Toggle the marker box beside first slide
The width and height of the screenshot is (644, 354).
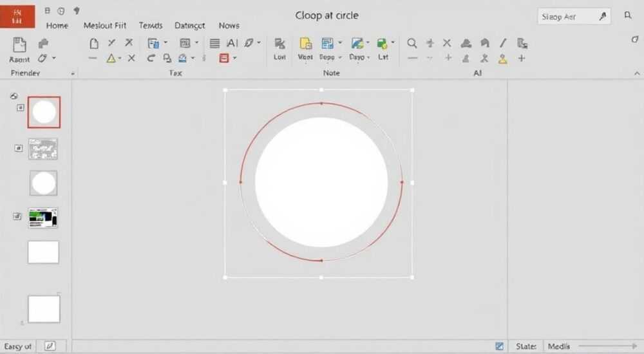21,107
